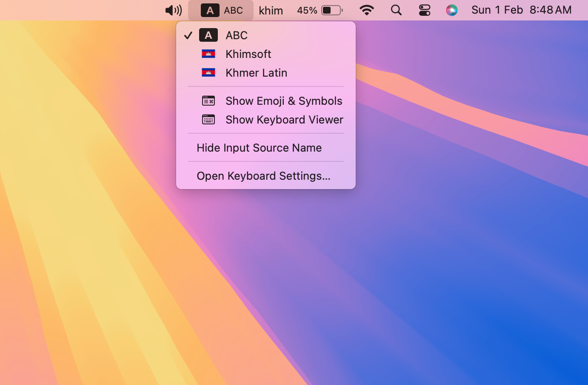Click the khim label in the menu bar
588x385 pixels.
coord(271,10)
